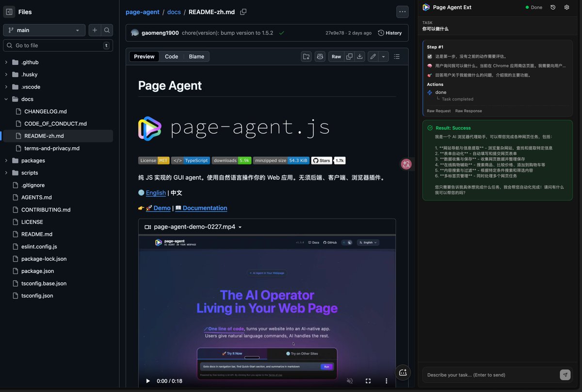View the Raw Request
Screen dimensions: 582x392
[438, 111]
